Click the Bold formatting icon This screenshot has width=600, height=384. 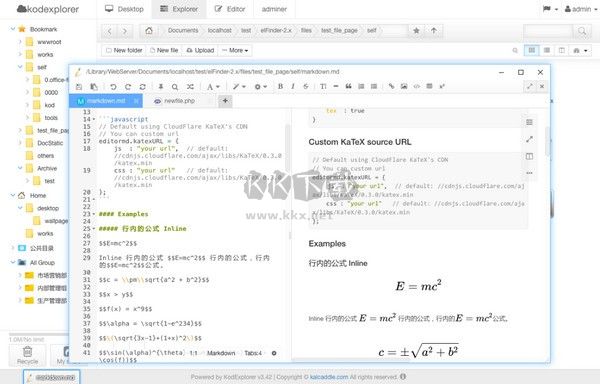point(280,86)
